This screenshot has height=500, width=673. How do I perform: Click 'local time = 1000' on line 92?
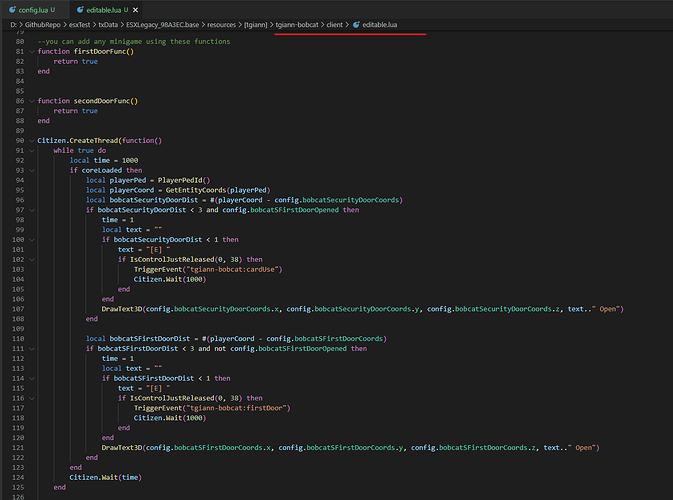click(104, 161)
